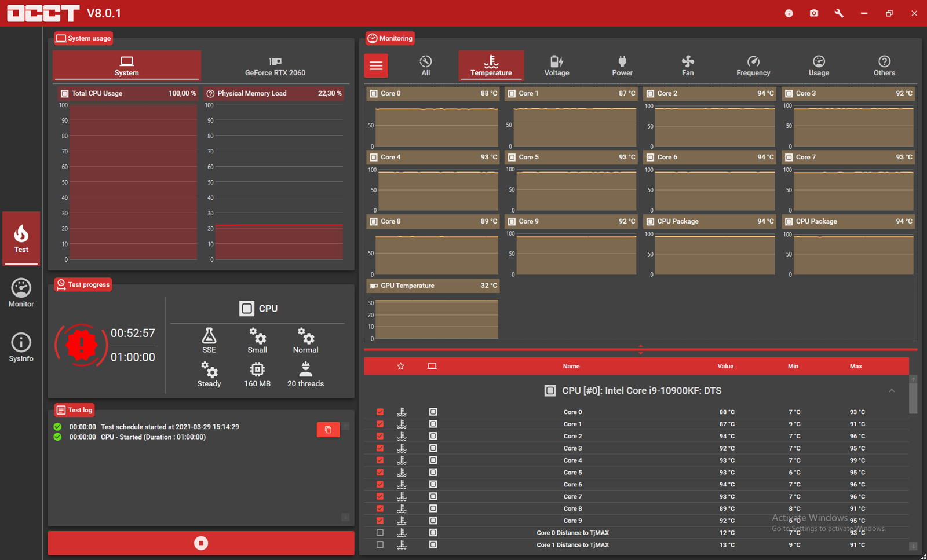Click the red warning status indicator
This screenshot has height=560, width=927.
point(82,345)
